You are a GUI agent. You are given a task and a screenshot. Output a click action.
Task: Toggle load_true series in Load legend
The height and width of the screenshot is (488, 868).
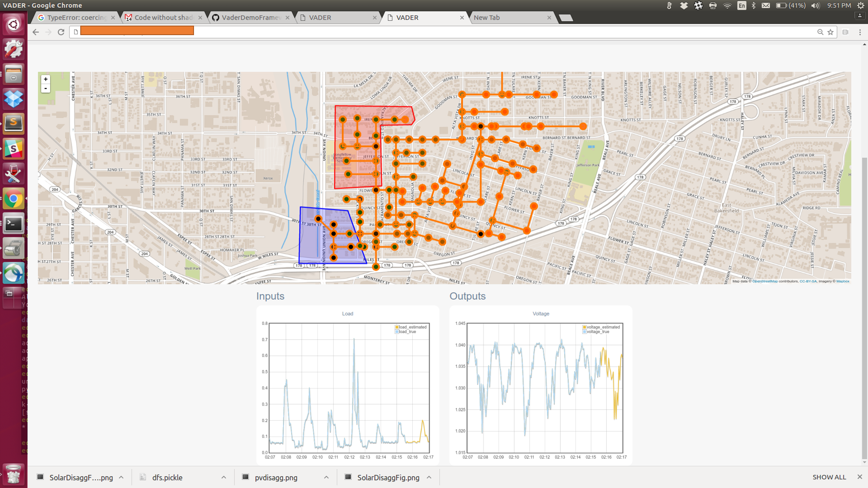[x=407, y=332]
